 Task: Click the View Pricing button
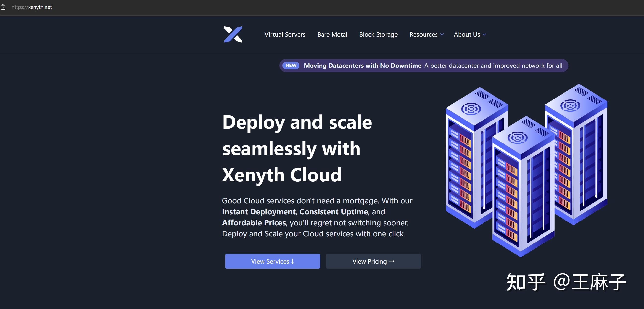click(x=373, y=261)
